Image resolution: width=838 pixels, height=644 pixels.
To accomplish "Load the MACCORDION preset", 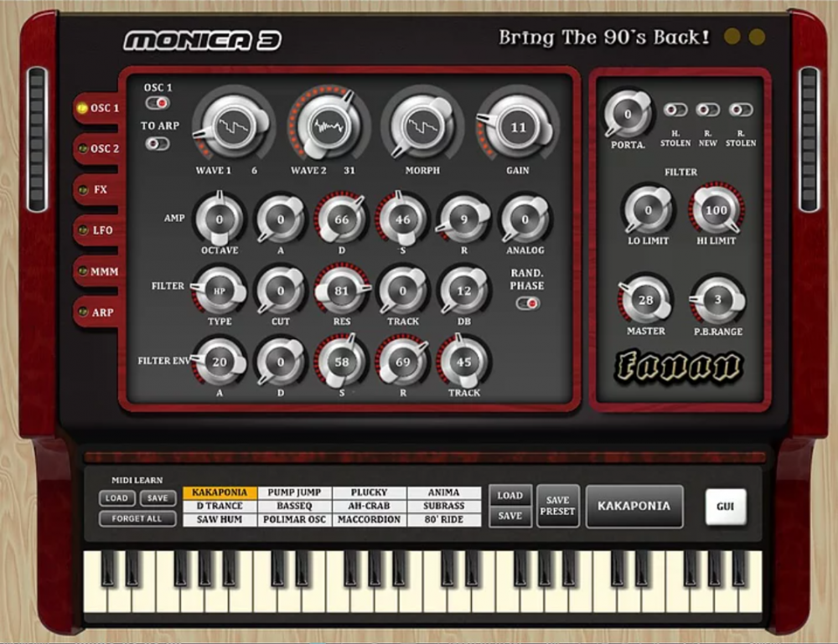I will tap(369, 519).
